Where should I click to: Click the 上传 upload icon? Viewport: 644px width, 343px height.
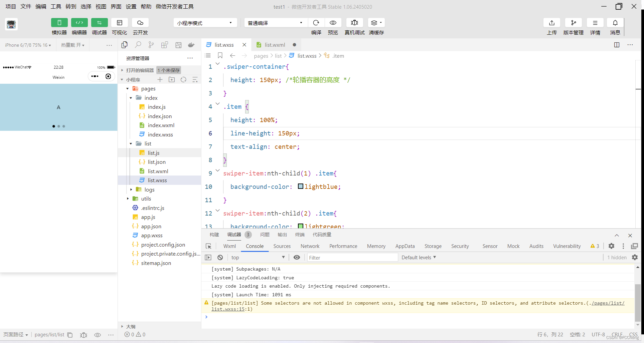point(551,22)
